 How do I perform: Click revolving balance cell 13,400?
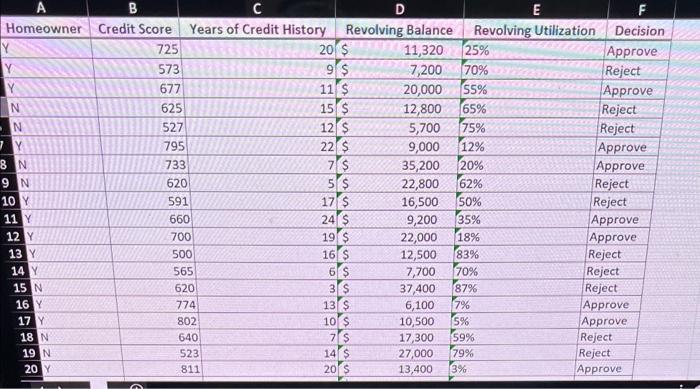(x=394, y=369)
